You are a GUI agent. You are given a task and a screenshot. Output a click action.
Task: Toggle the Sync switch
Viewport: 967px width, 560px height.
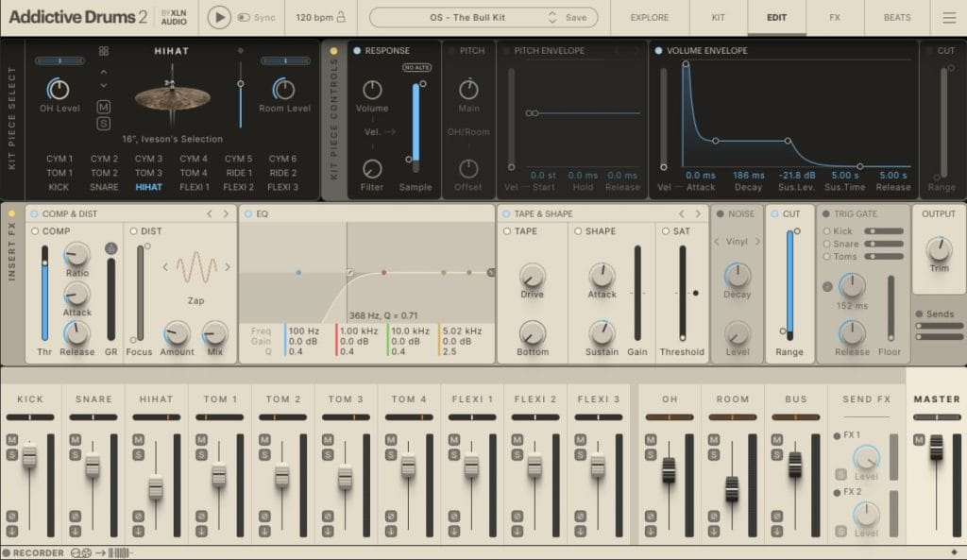coord(245,17)
